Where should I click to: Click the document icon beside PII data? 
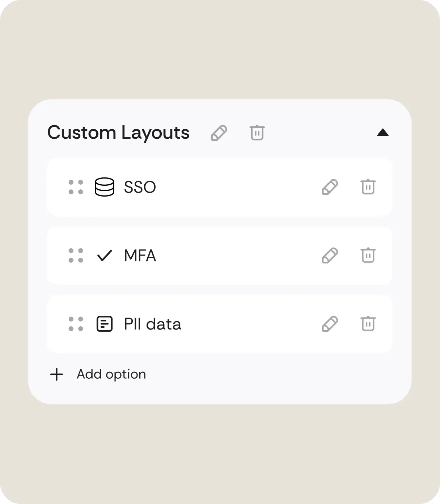pos(105,324)
